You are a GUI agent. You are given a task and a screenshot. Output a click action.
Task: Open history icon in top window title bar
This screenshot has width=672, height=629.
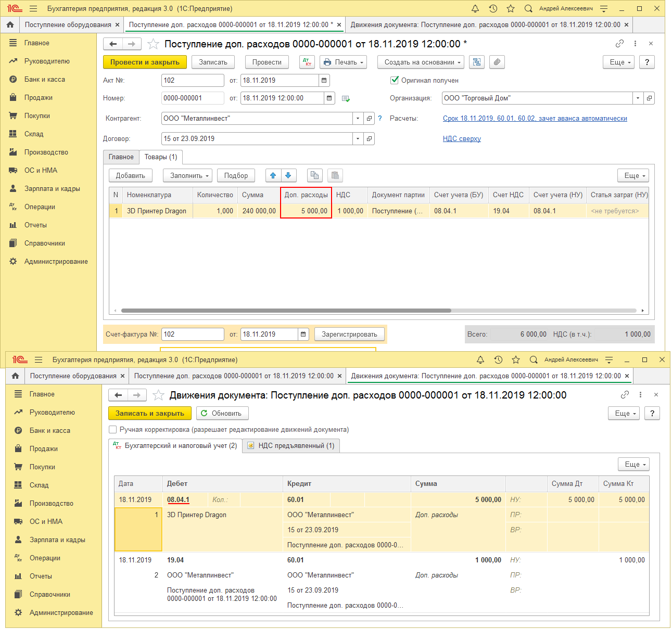click(493, 8)
